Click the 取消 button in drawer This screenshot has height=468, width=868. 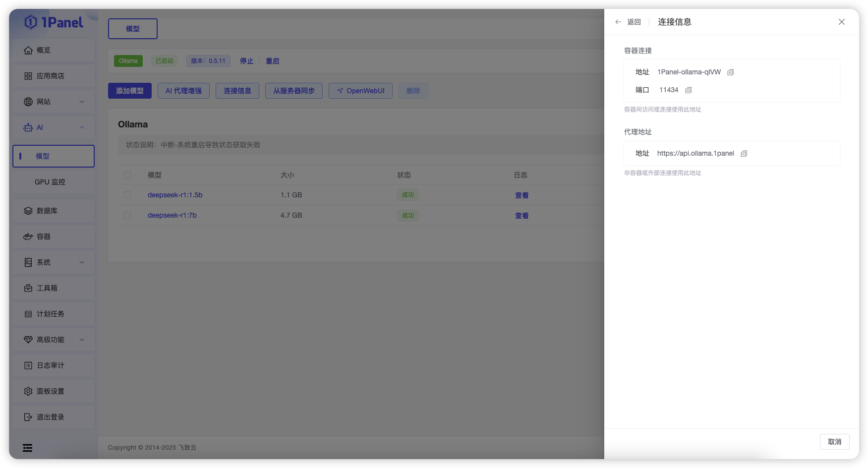834,442
